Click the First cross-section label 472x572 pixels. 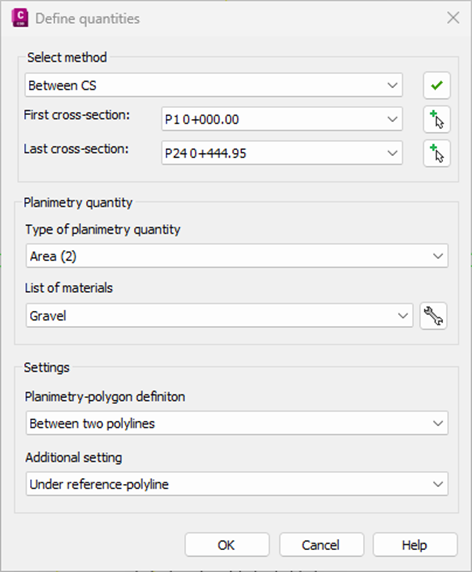[x=77, y=115]
